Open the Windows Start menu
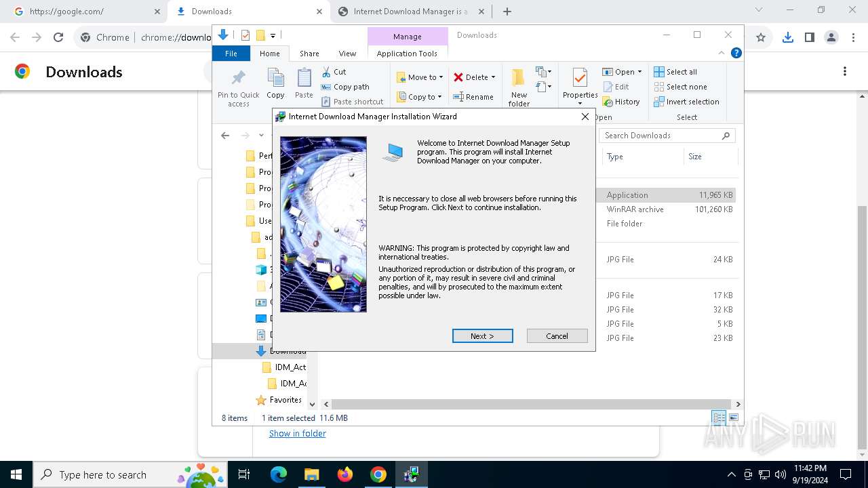This screenshot has height=488, width=868. pyautogui.click(x=16, y=474)
